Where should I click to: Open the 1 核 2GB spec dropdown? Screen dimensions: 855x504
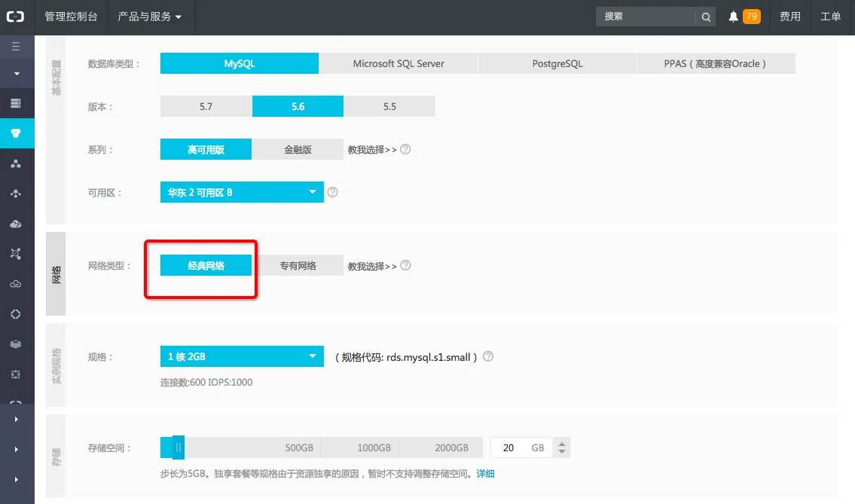point(242,356)
